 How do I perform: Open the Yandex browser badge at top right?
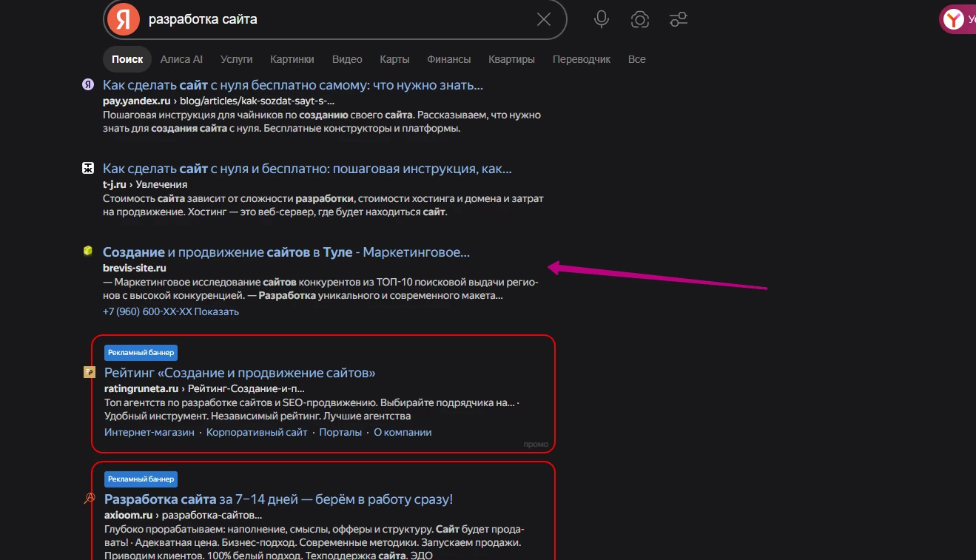click(x=958, y=19)
